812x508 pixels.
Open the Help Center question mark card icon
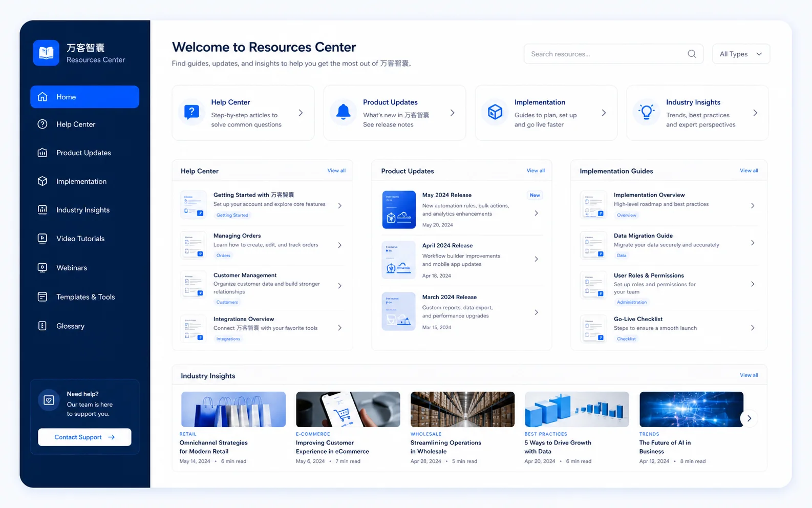pyautogui.click(x=191, y=112)
